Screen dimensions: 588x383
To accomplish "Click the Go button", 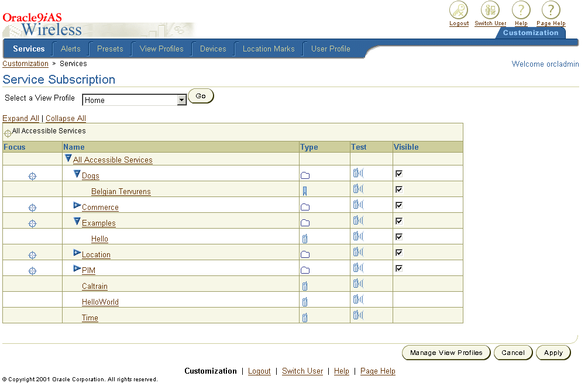I will 201,96.
